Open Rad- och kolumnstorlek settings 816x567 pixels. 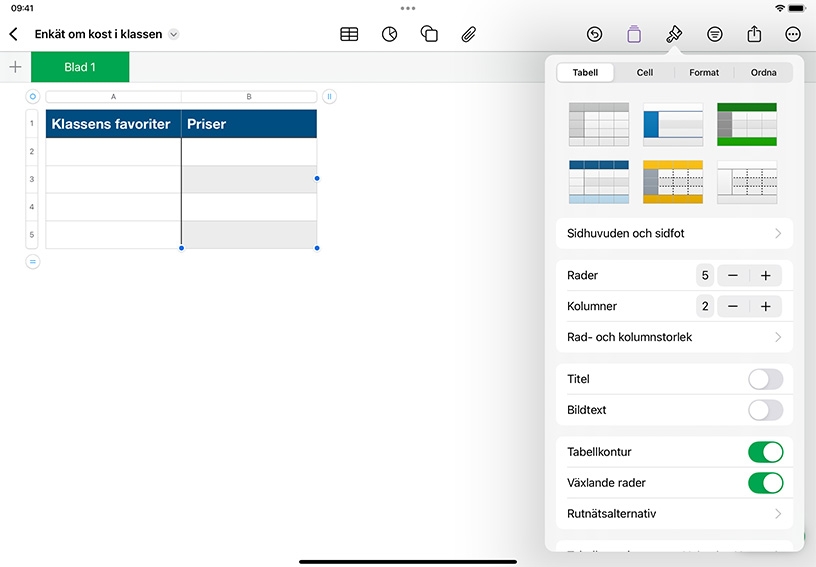(x=674, y=337)
